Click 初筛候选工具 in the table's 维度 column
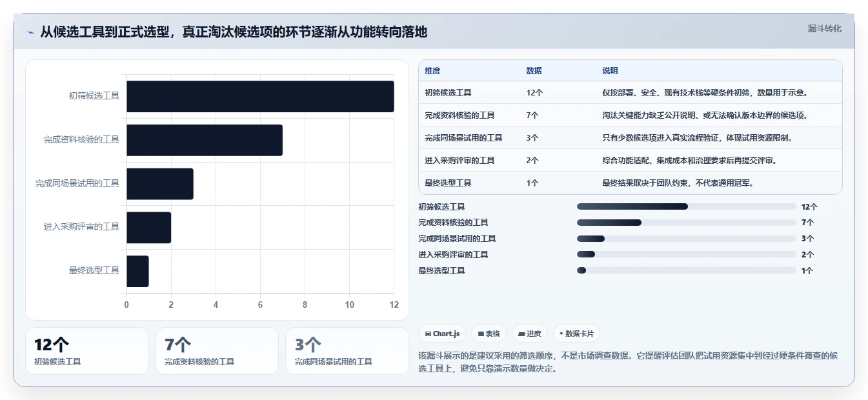868x400 pixels. (x=448, y=93)
